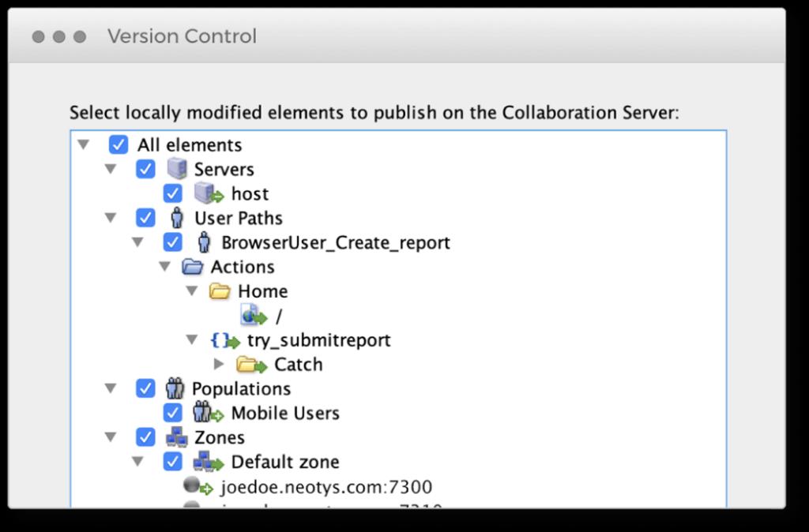Untick the Zones checkbox

click(x=145, y=437)
